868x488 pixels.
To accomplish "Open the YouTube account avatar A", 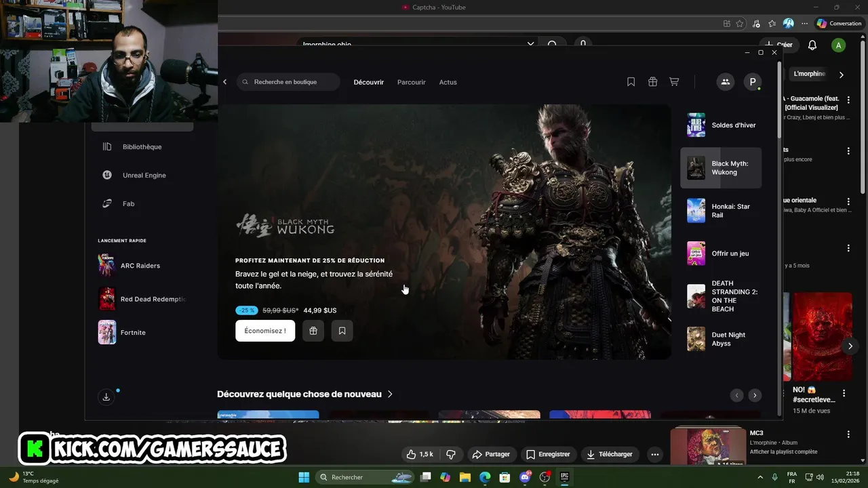I will click(x=839, y=45).
